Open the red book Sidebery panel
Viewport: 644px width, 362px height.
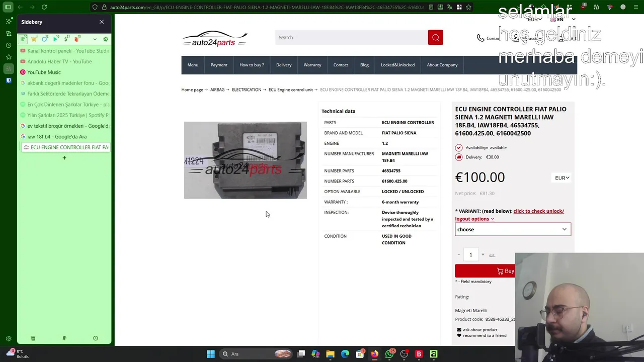point(77,39)
